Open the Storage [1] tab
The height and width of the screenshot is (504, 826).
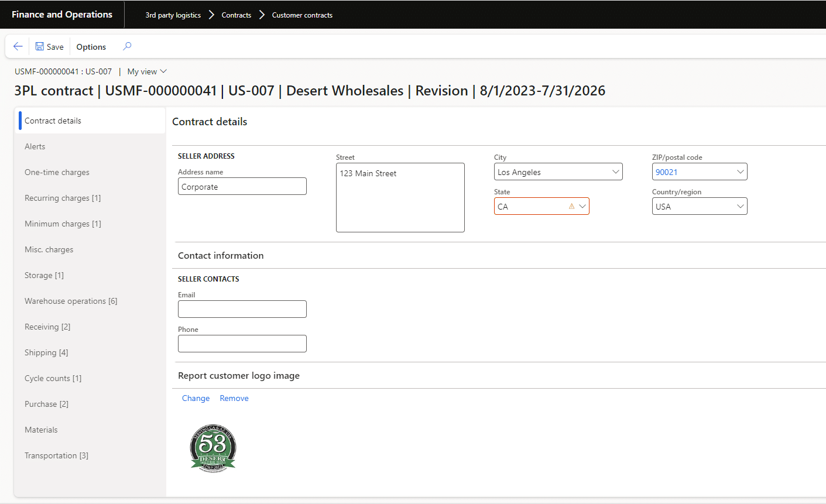click(90, 275)
